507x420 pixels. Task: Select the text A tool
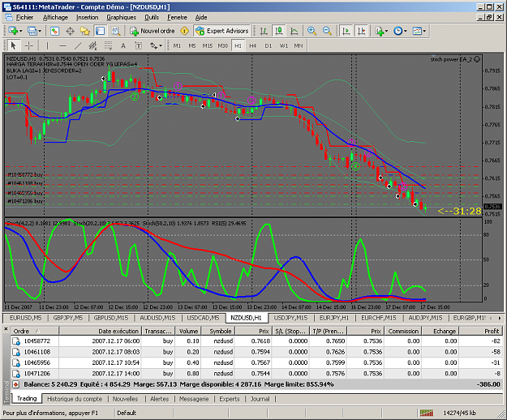[x=123, y=45]
